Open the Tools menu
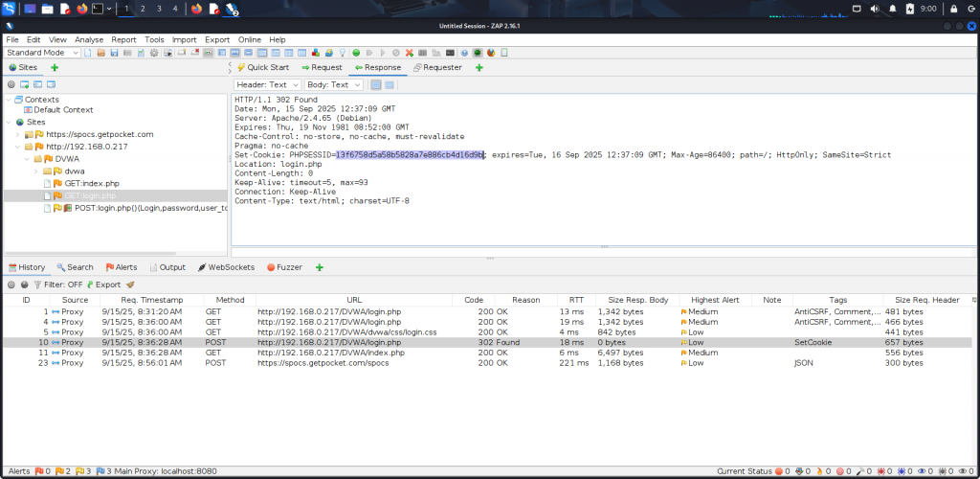The width and height of the screenshot is (980, 479). 154,39
